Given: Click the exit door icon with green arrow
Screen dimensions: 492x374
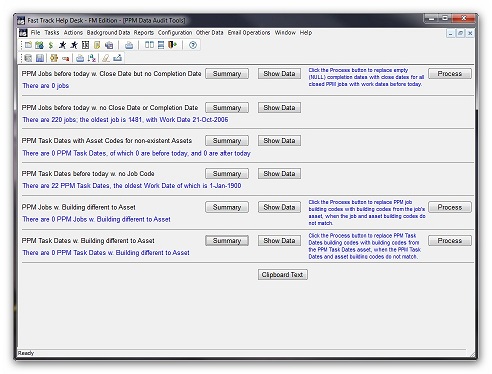Looking at the screenshot, I should click(173, 45).
